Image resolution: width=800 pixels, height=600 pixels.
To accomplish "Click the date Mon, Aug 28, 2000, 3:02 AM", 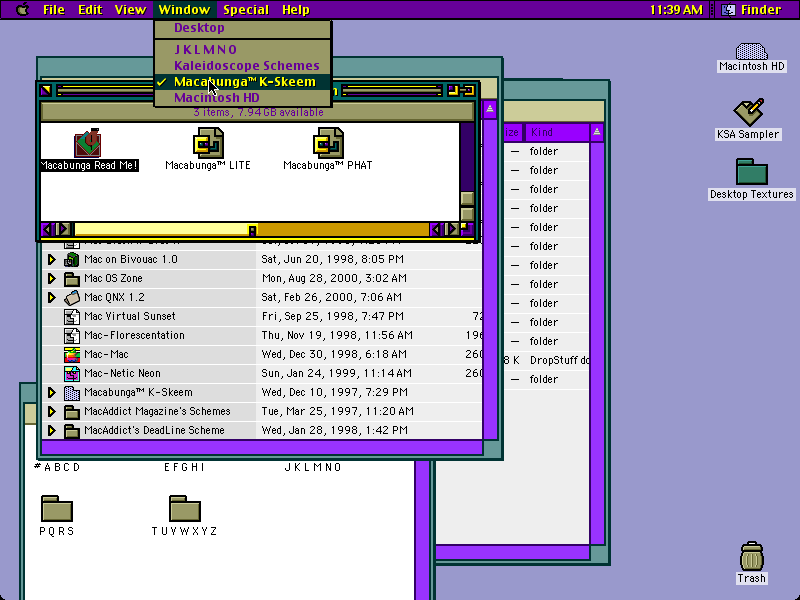I will [334, 278].
